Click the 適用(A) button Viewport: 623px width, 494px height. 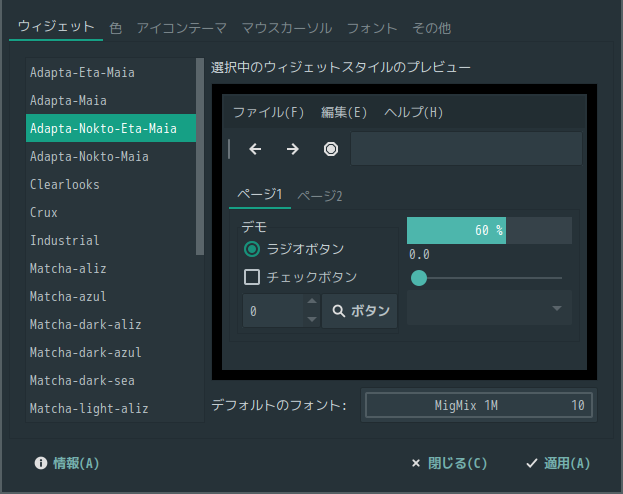(x=558, y=463)
